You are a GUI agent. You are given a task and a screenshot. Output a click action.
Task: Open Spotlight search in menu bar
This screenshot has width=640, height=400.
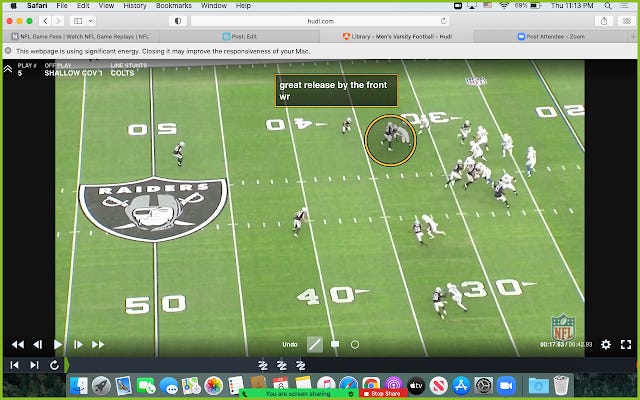[x=608, y=6]
